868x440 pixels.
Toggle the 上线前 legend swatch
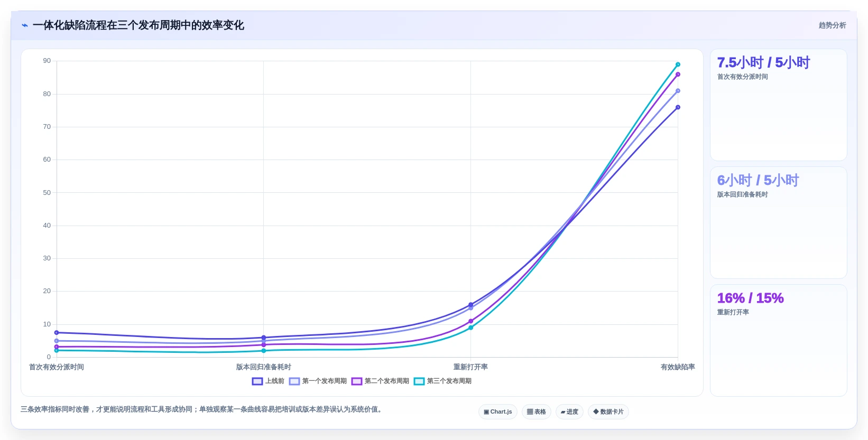coord(257,381)
